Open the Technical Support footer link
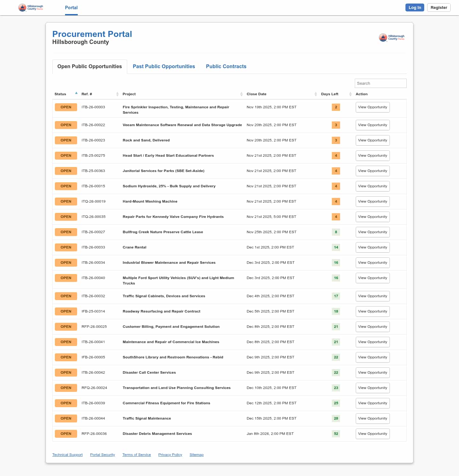 pyautogui.click(x=67, y=455)
